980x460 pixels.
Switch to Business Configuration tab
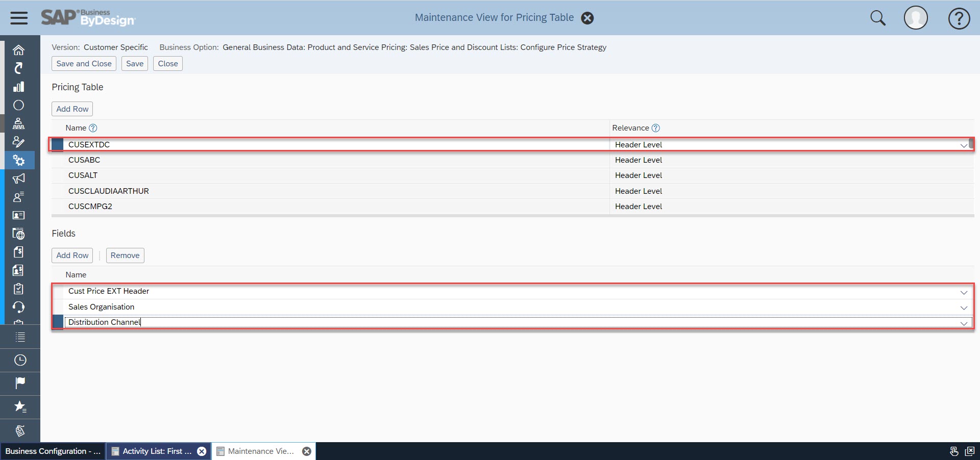pyautogui.click(x=53, y=451)
